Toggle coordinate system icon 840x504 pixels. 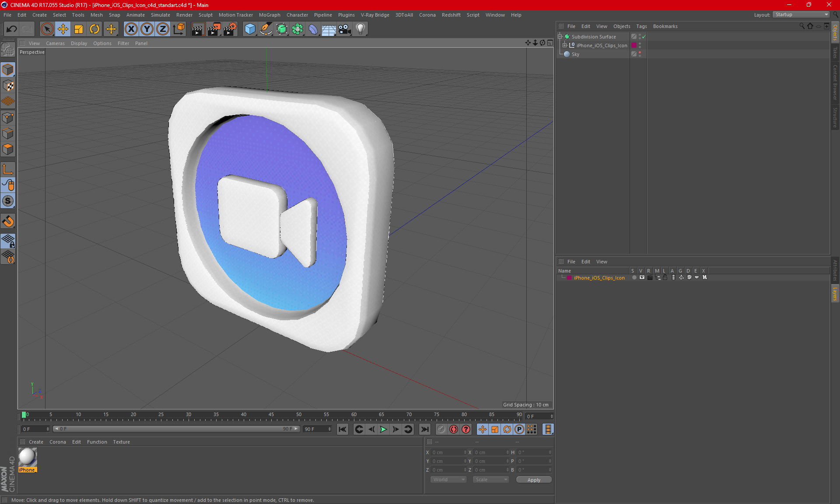179,29
